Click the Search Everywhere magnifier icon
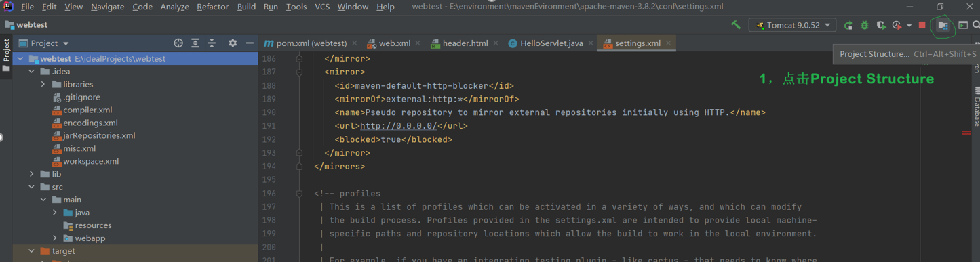This screenshot has height=262, width=980. pyautogui.click(x=976, y=25)
